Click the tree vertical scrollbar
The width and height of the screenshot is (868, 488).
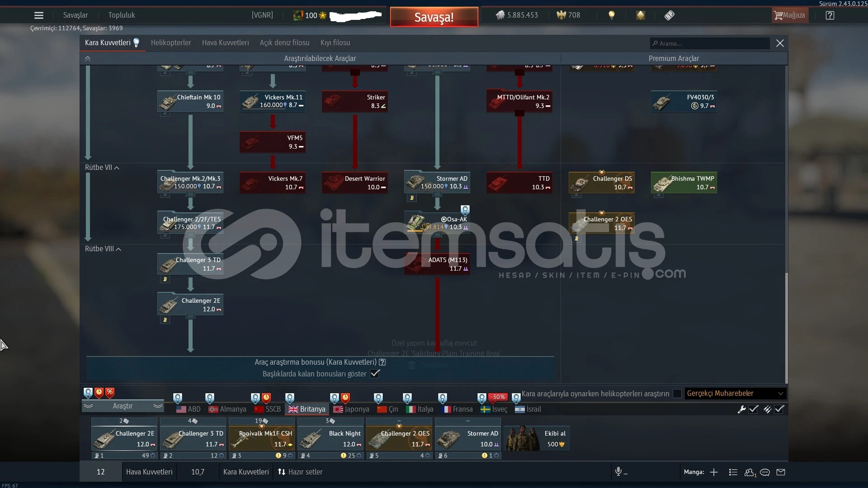click(x=786, y=328)
